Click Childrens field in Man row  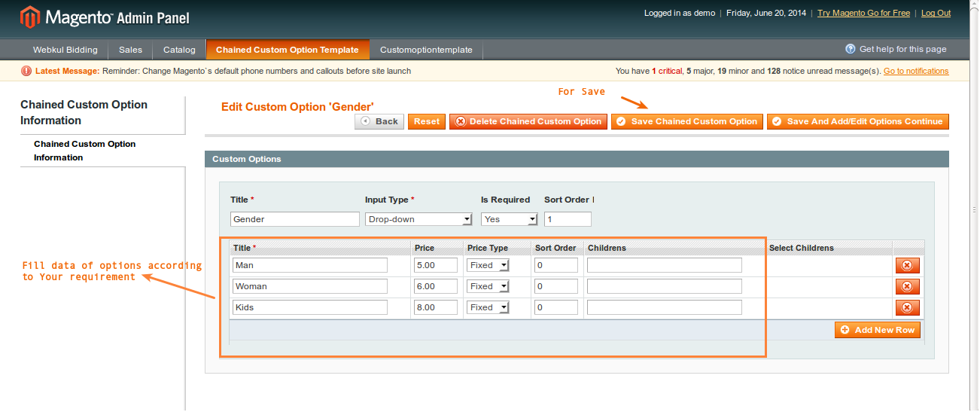coord(665,265)
